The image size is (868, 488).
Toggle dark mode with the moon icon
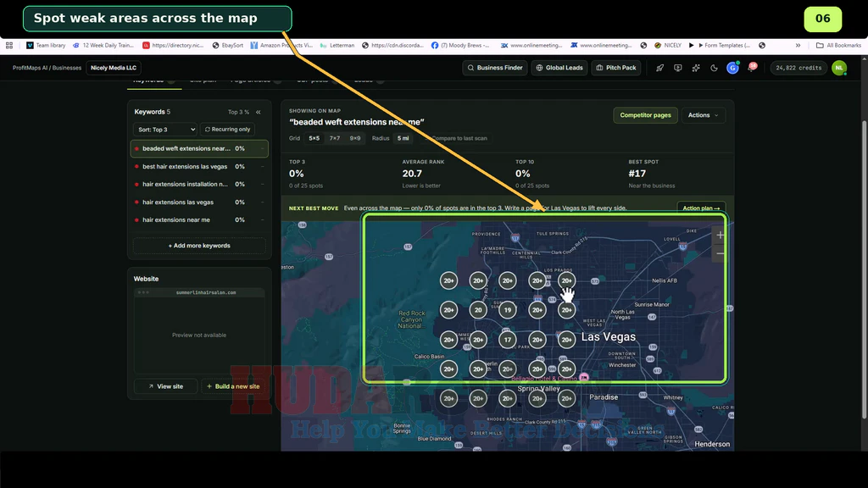714,68
